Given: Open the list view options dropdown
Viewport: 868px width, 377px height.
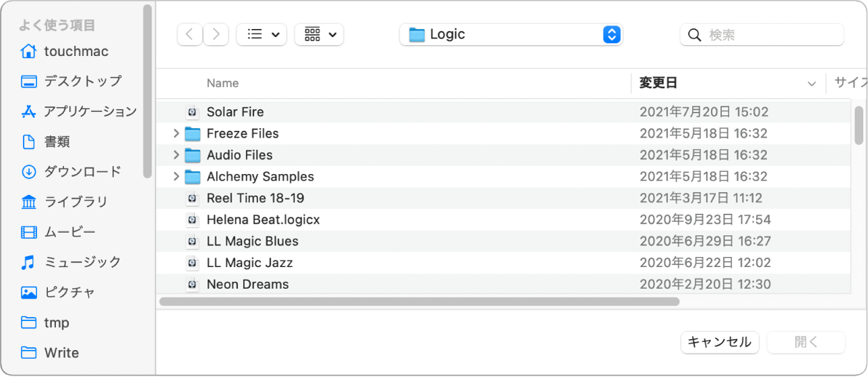Looking at the screenshot, I should click(262, 34).
